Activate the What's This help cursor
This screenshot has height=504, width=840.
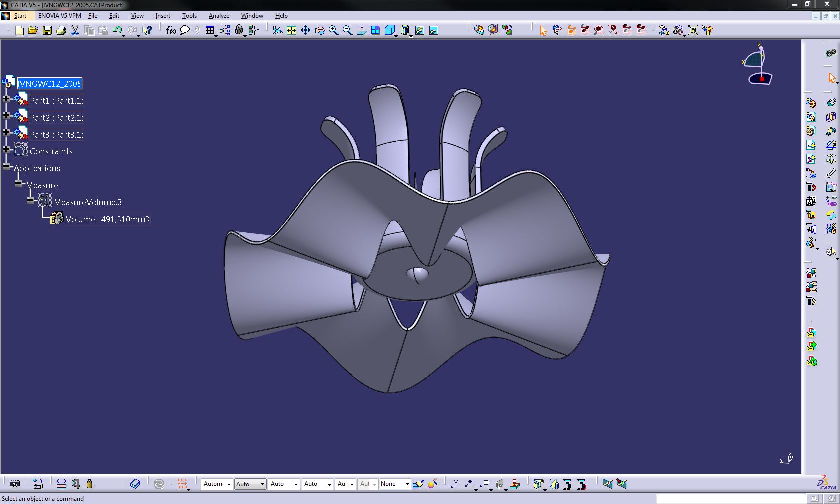(x=147, y=31)
